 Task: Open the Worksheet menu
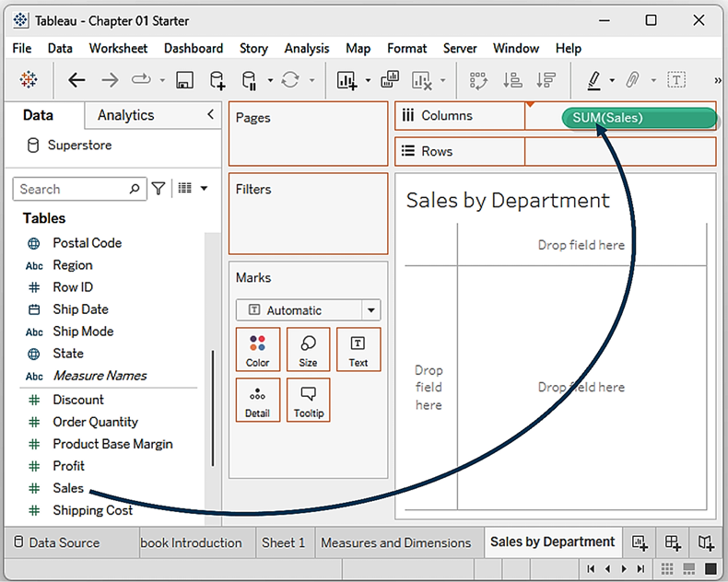(118, 48)
